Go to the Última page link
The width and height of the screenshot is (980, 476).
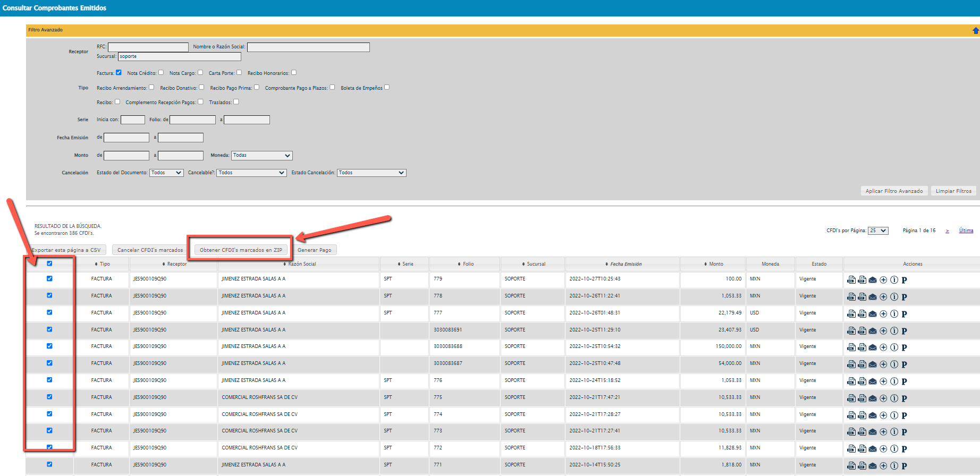click(x=966, y=231)
